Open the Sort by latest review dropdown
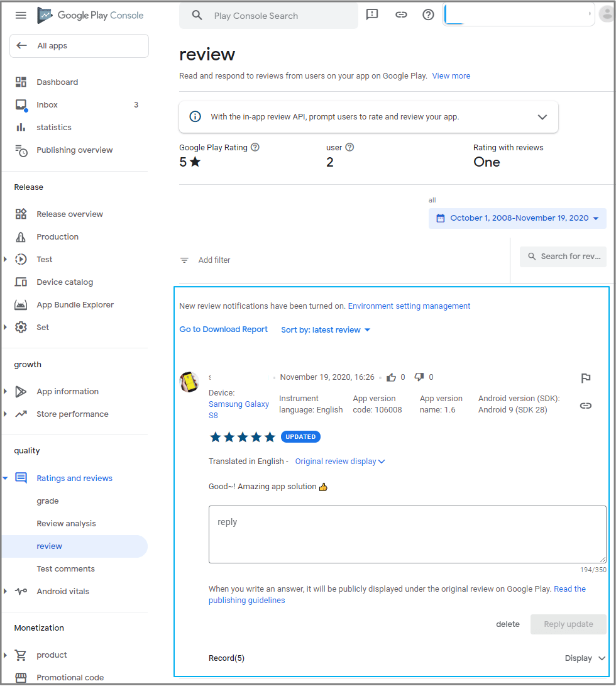Viewport: 616px width, 686px height. click(325, 329)
